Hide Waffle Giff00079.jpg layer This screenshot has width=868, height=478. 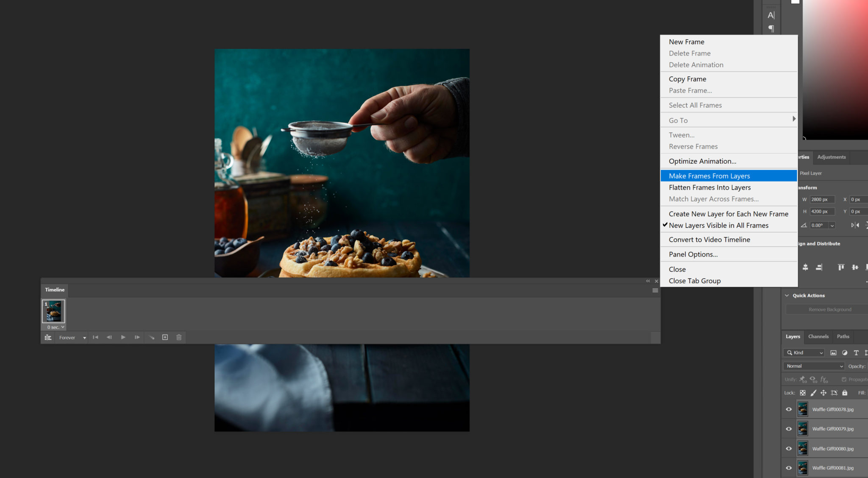click(x=789, y=429)
